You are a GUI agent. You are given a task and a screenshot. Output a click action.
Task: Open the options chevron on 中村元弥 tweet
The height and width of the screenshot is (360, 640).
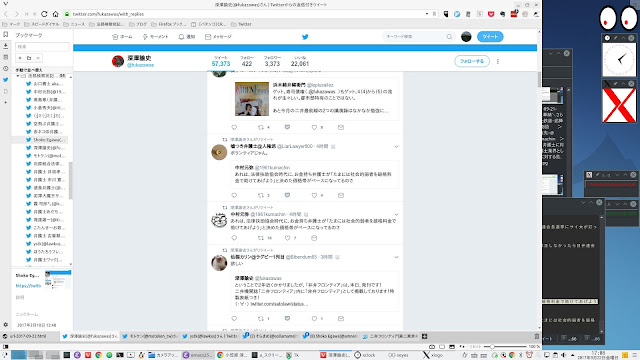396,214
